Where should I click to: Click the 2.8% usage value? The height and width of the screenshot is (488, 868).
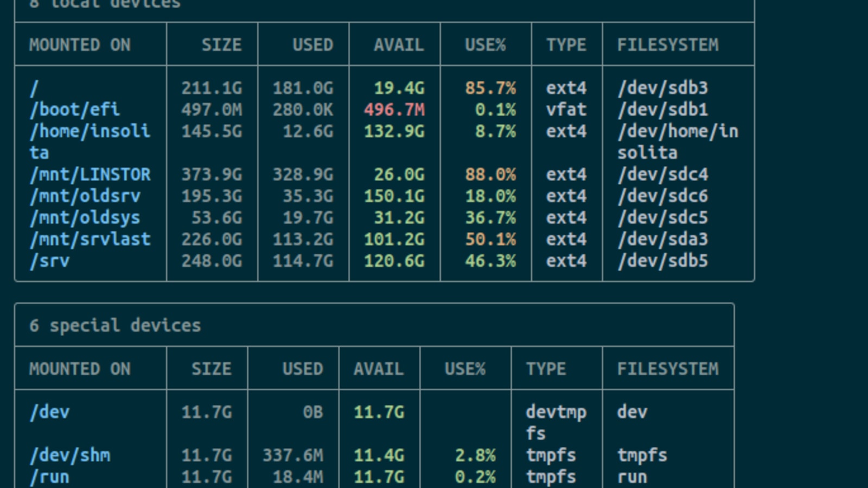click(475, 455)
